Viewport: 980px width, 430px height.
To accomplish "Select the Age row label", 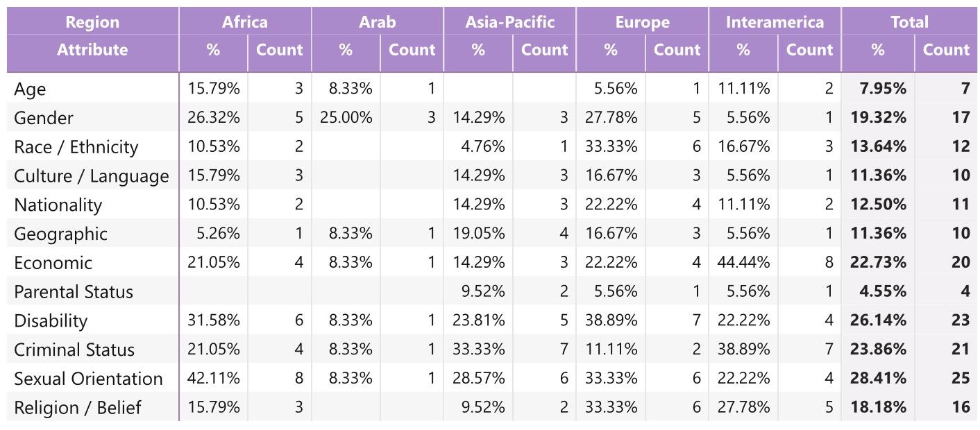I will [x=30, y=89].
